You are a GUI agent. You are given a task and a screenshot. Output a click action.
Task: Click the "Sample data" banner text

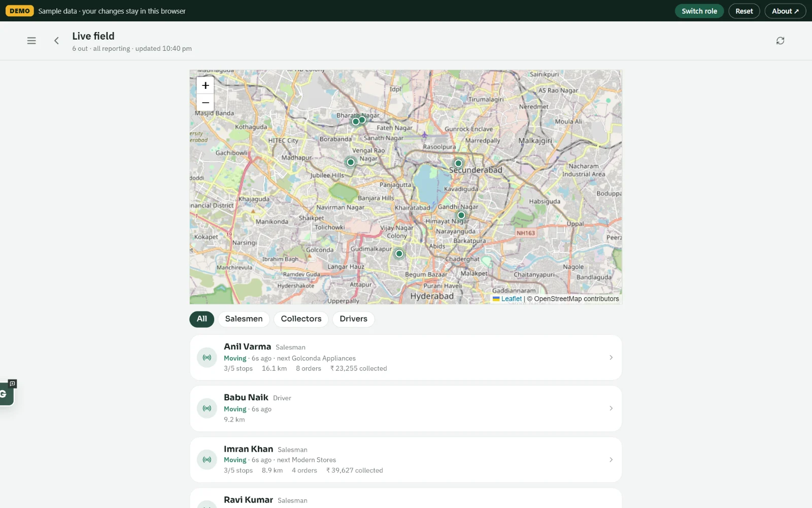112,11
